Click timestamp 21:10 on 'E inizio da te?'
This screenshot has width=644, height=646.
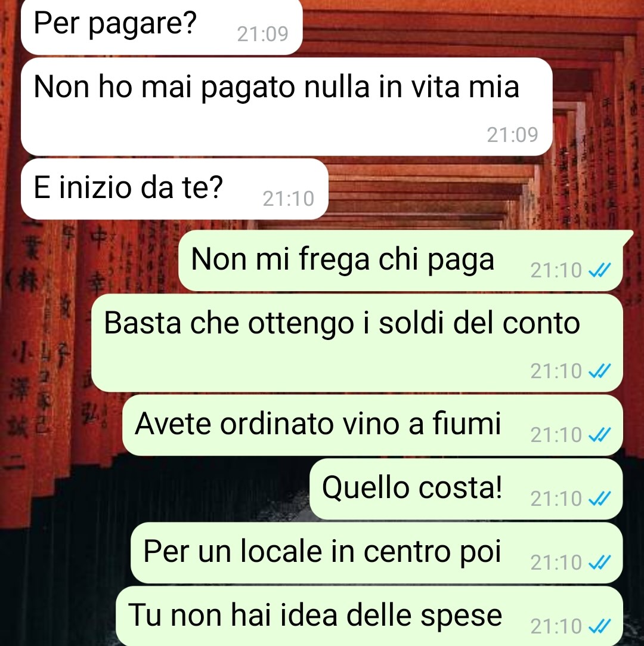click(x=288, y=199)
